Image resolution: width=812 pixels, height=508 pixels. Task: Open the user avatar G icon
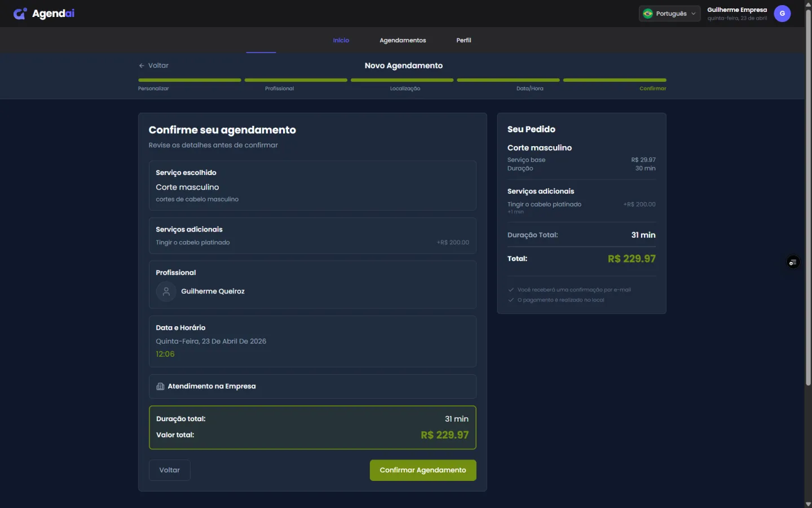[782, 14]
